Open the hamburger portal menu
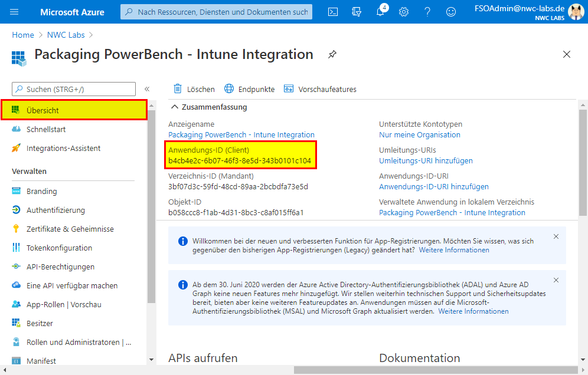 click(14, 12)
